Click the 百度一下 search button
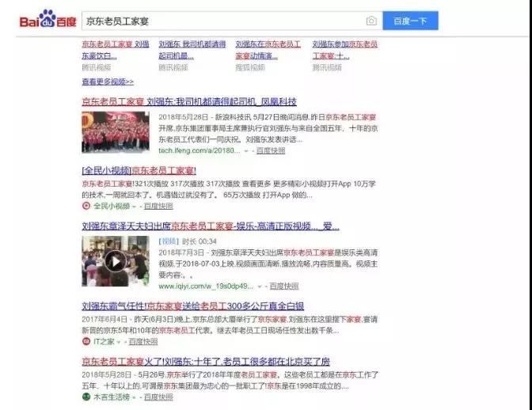 [x=410, y=21]
